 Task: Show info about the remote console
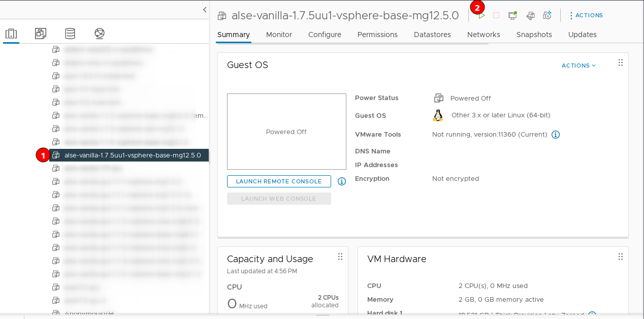point(342,181)
